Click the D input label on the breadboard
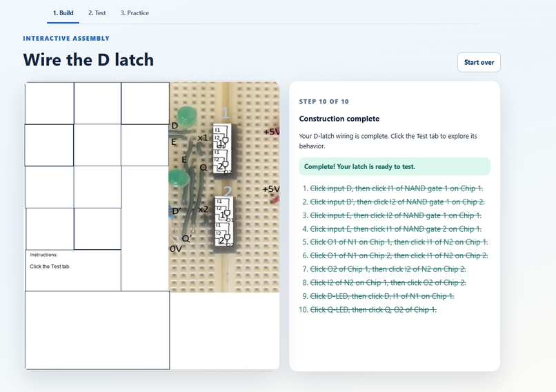Screen dimensions: 556x392 (175, 126)
